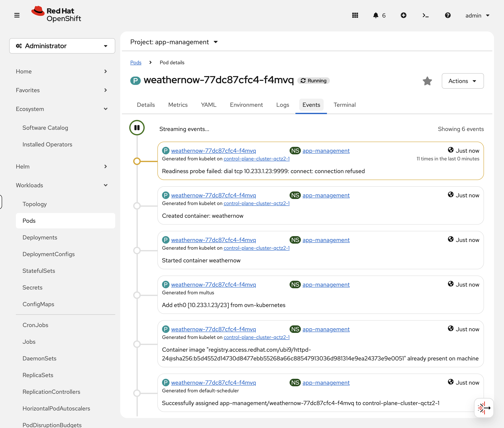Switch to the Terminal tab
Image resolution: width=504 pixels, height=428 pixels.
pyautogui.click(x=344, y=105)
